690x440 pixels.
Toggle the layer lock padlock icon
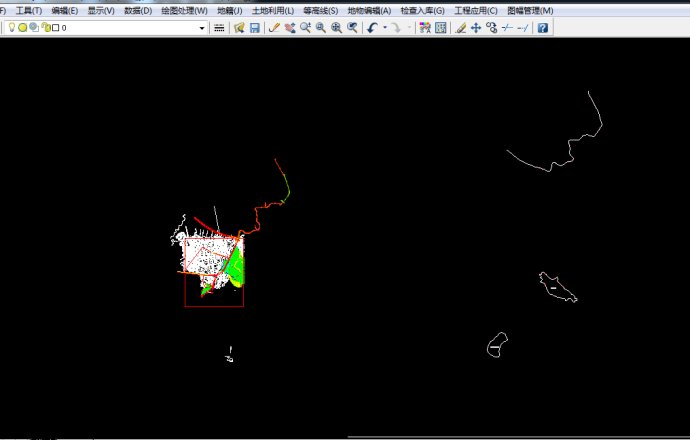[45, 28]
